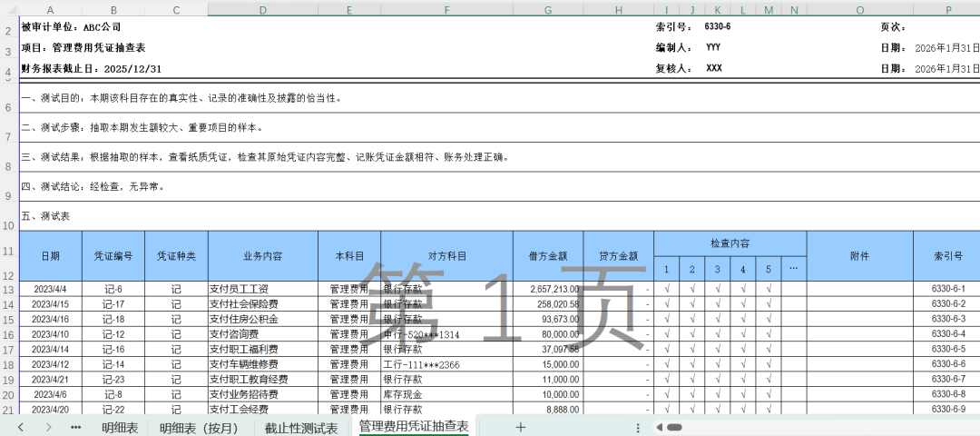Click index number value 6330-6

click(x=718, y=26)
